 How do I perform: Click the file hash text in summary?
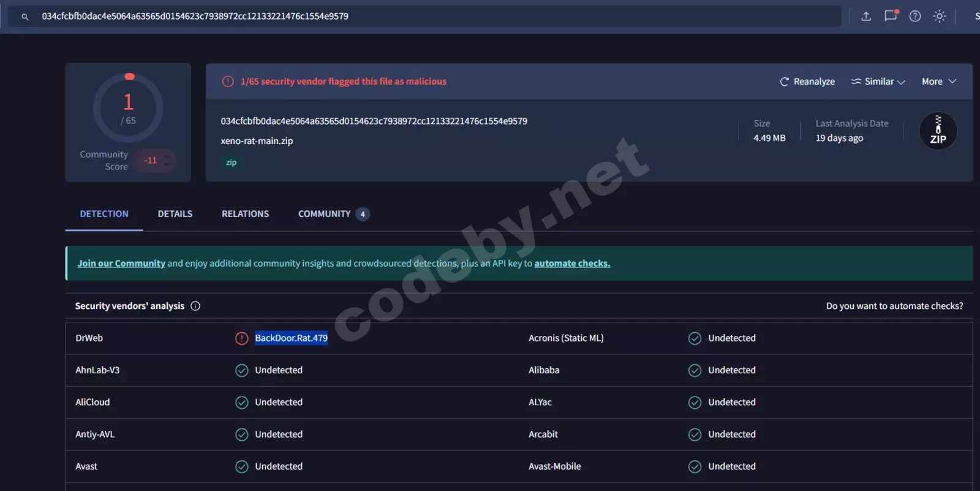374,121
